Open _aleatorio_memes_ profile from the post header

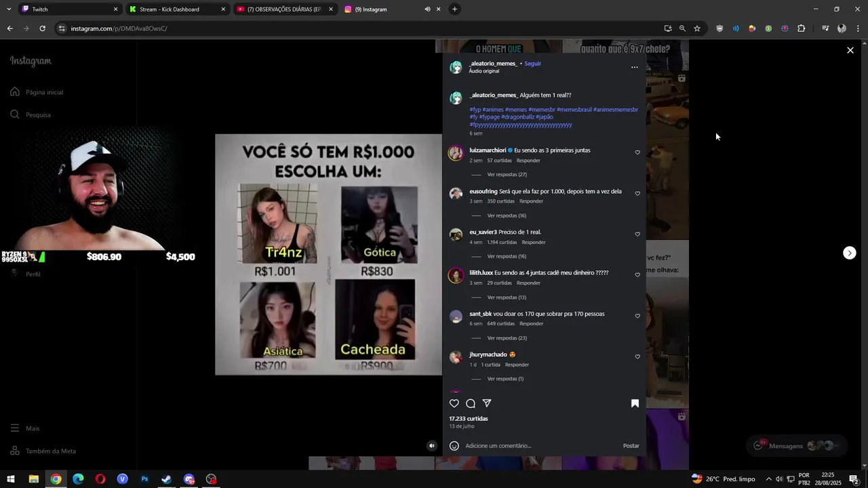(x=493, y=64)
